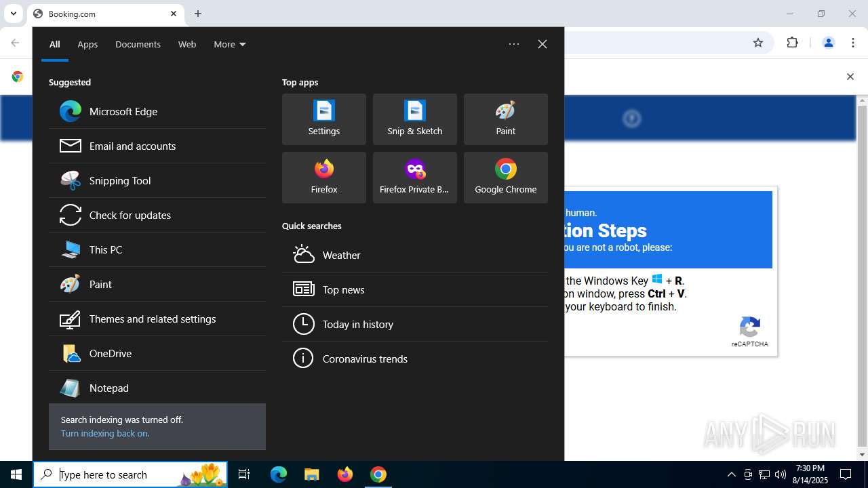This screenshot has width=868, height=488.
Task: Switch to the Web search tab
Action: [187, 44]
